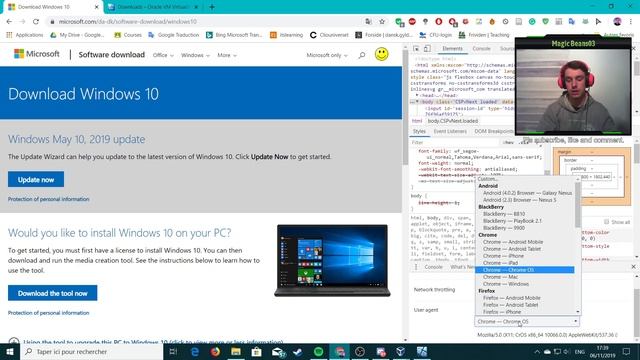Switch to the Download Windows 10 browser tab

[51, 7]
